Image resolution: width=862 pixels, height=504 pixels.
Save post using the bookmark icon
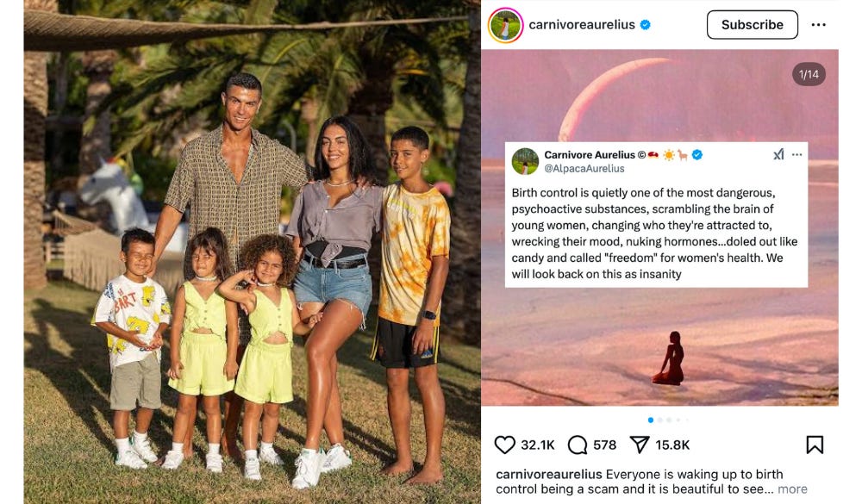(x=815, y=445)
